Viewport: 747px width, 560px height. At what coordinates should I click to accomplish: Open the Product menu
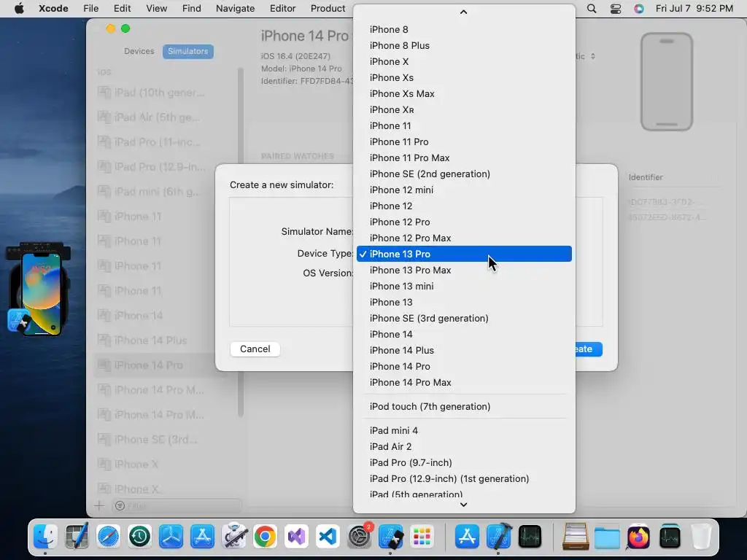(328, 9)
